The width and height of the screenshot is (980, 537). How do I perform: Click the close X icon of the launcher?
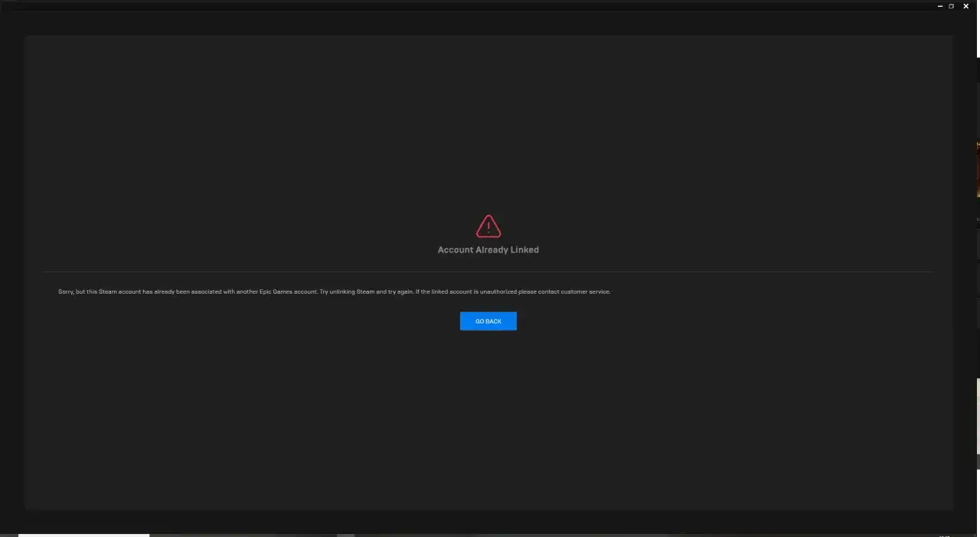point(965,6)
